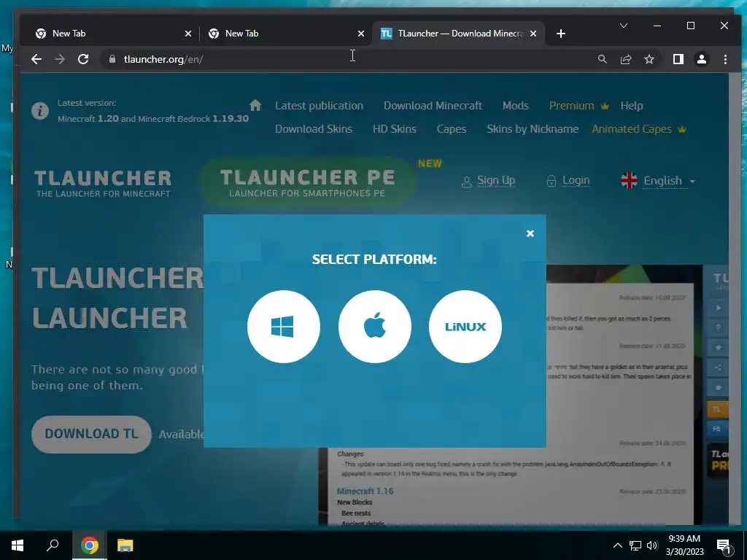Open the Capes link
Viewport: 747px width, 560px height.
tap(451, 129)
